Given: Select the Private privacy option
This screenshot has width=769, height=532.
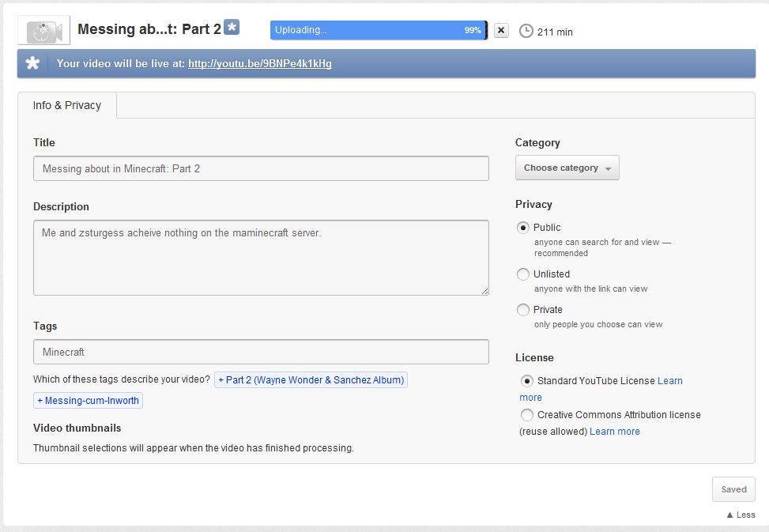Looking at the screenshot, I should click(523, 310).
